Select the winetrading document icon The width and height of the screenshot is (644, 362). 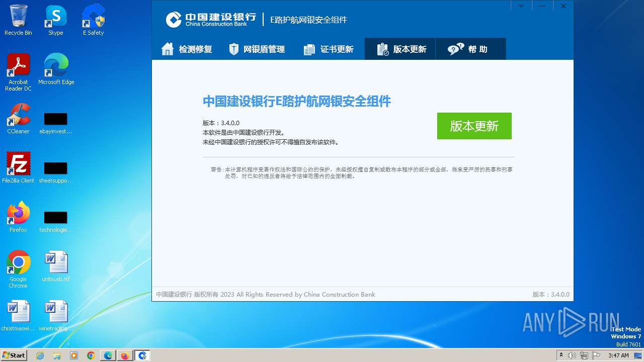coord(56,316)
